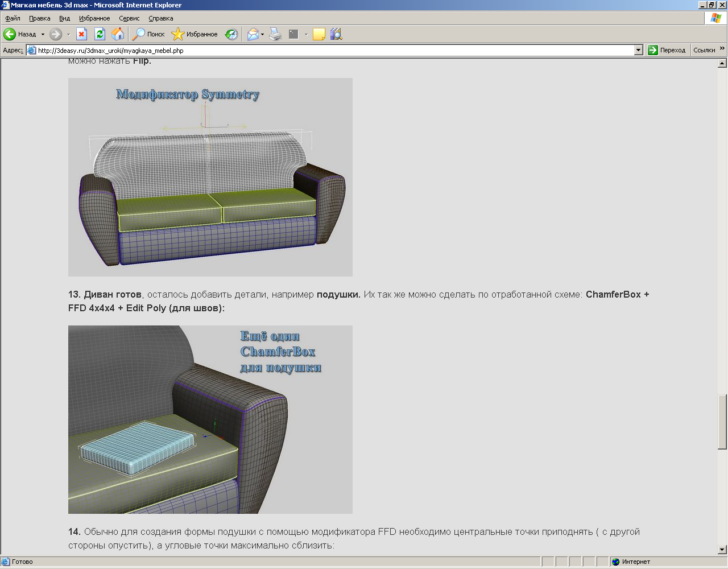Click the Готово status text
This screenshot has width=728, height=569.
tap(22, 562)
